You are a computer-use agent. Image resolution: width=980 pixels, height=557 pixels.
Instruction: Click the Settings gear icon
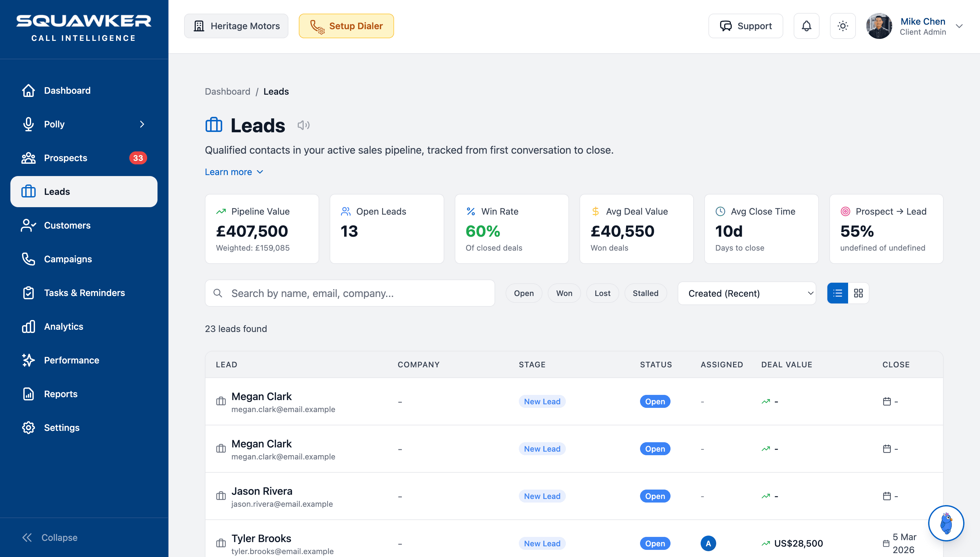pyautogui.click(x=28, y=427)
